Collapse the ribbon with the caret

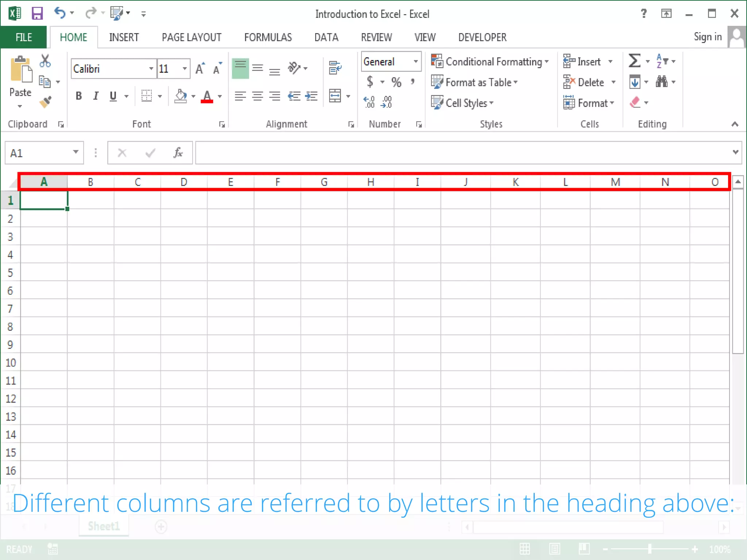coord(735,124)
